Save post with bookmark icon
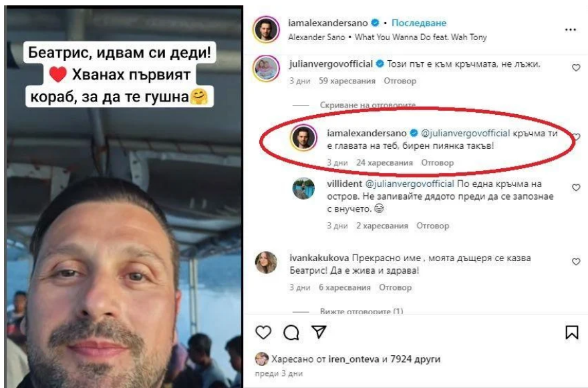Viewport: 588px width, 388px height. click(x=571, y=332)
